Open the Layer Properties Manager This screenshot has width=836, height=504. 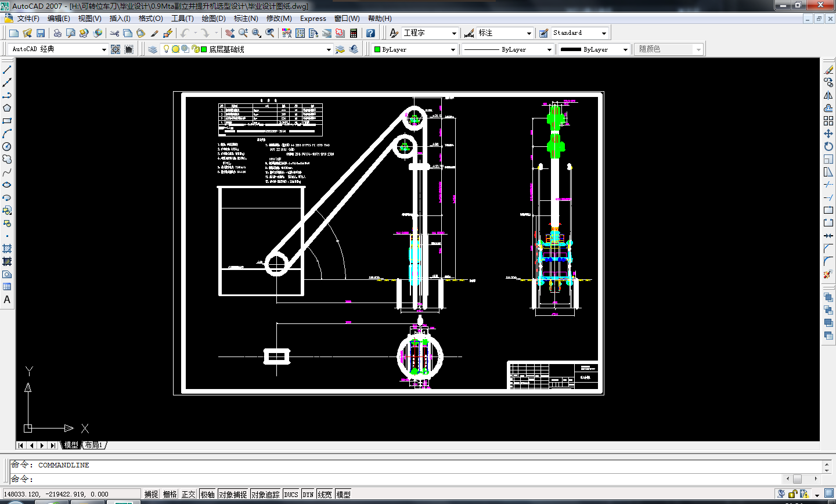click(153, 49)
